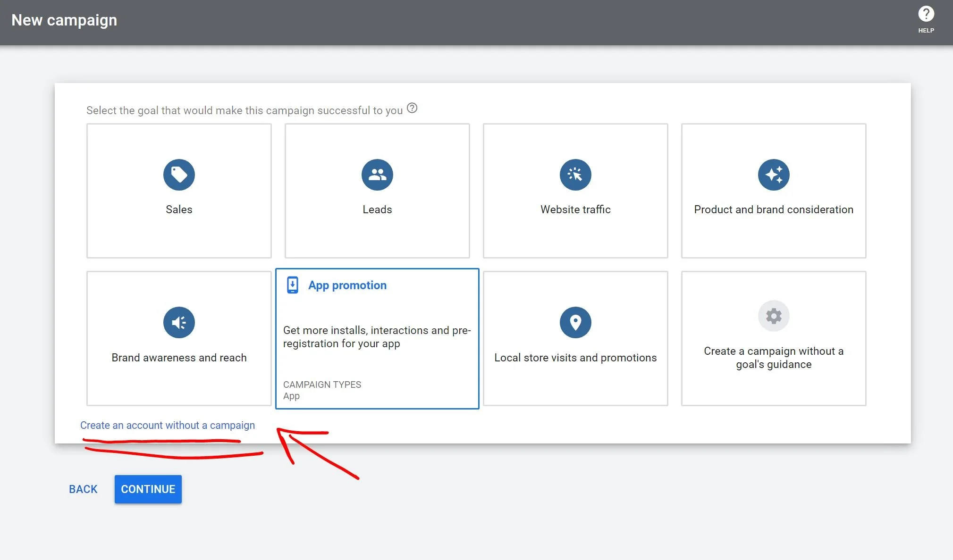Select Local store visits and promotions text
This screenshot has height=560, width=953.
[575, 358]
